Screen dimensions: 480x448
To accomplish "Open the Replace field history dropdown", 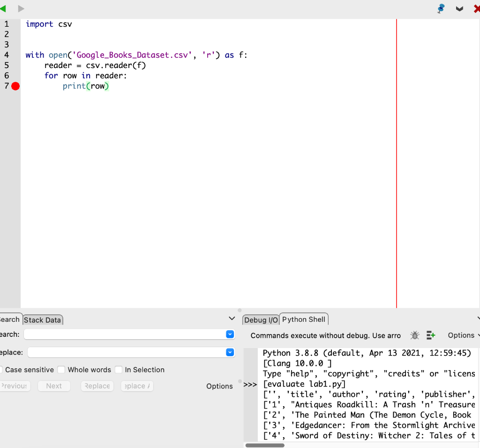I will click(230, 352).
